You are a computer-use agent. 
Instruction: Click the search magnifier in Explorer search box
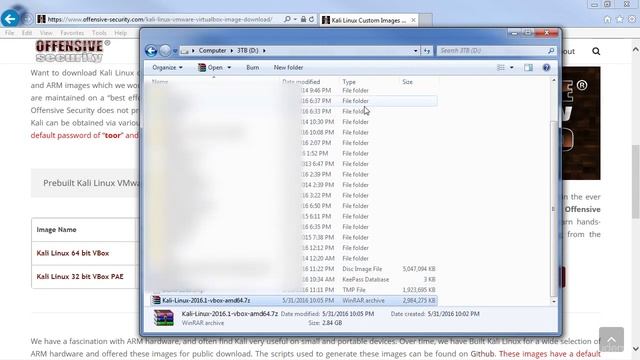(x=551, y=51)
